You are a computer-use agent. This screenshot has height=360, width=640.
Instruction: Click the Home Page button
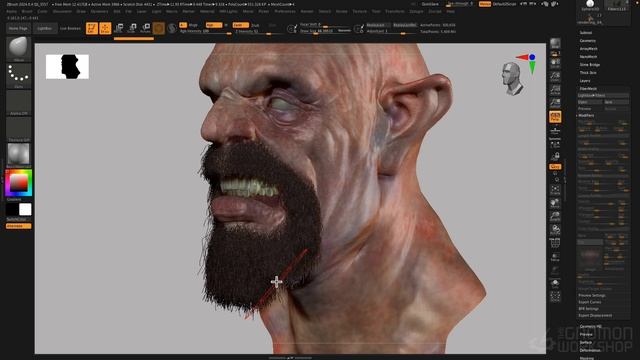tap(18, 29)
